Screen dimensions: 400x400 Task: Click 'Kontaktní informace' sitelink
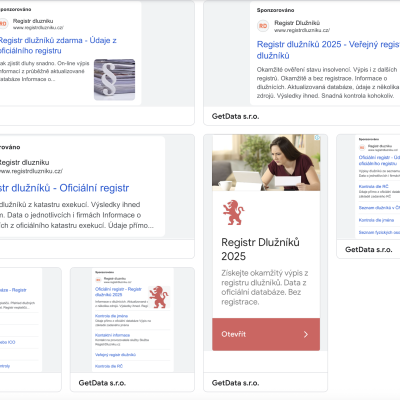[x=112, y=335]
